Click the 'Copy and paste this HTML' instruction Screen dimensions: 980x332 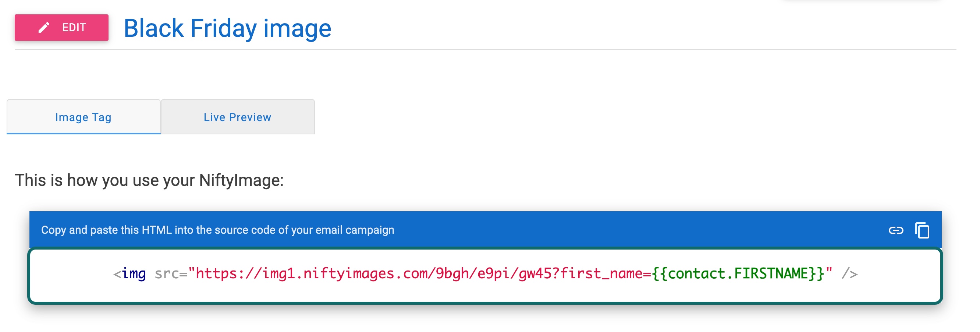click(218, 230)
